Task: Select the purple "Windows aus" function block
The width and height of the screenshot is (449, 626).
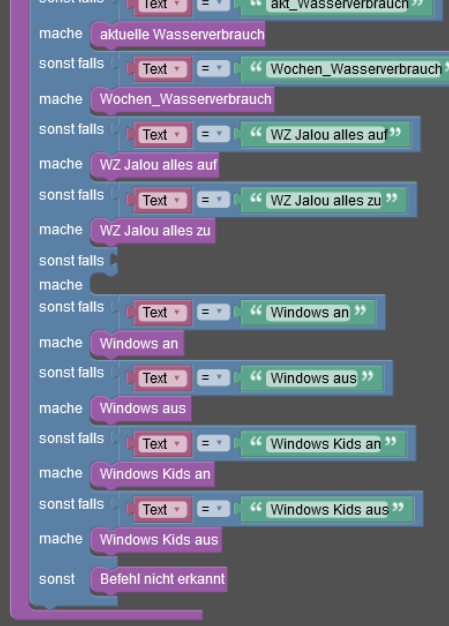Action: click(141, 408)
